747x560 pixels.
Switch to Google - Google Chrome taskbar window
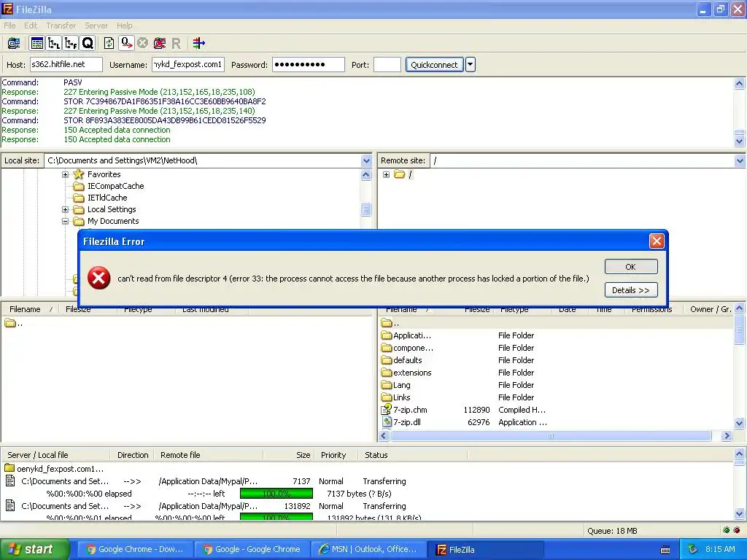[252, 549]
